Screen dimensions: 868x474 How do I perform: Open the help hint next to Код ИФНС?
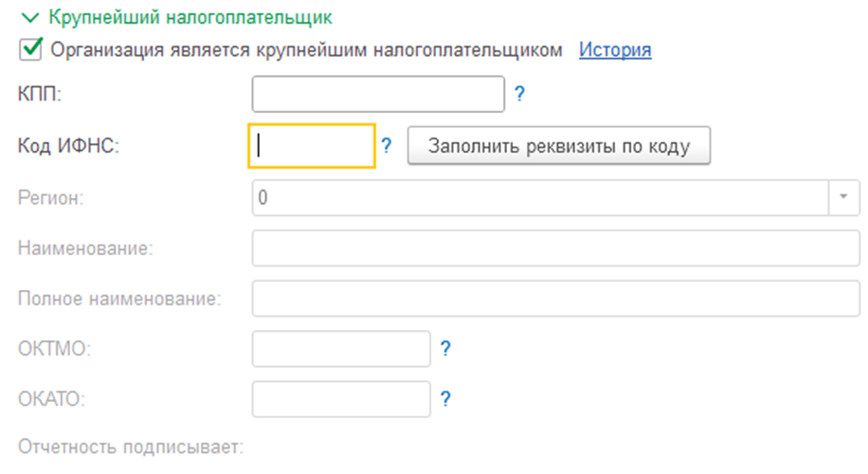point(387,146)
